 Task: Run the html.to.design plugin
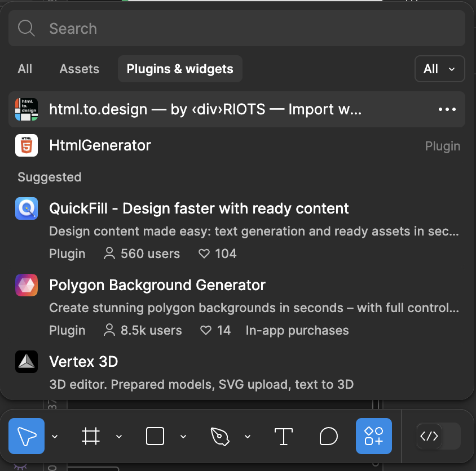tap(237, 109)
